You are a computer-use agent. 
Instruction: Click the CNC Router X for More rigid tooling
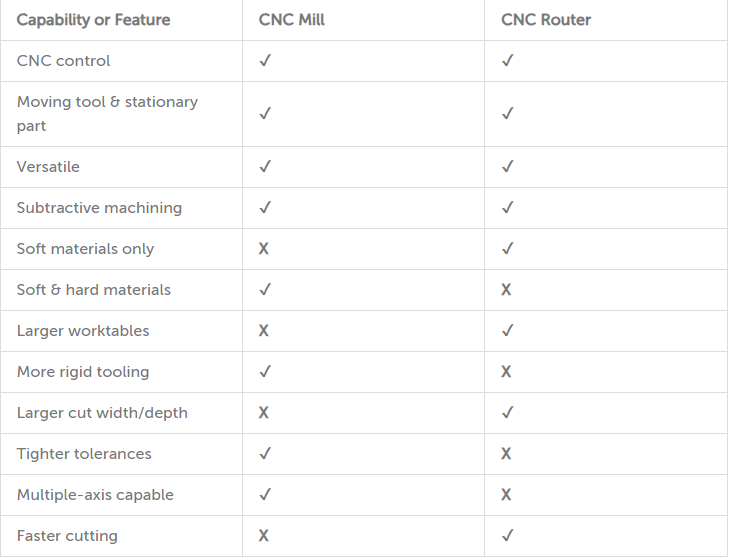coord(506,372)
